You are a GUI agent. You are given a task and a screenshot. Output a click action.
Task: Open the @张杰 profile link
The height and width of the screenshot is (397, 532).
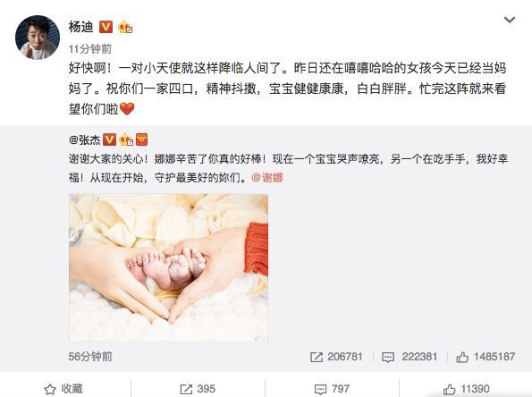point(85,139)
